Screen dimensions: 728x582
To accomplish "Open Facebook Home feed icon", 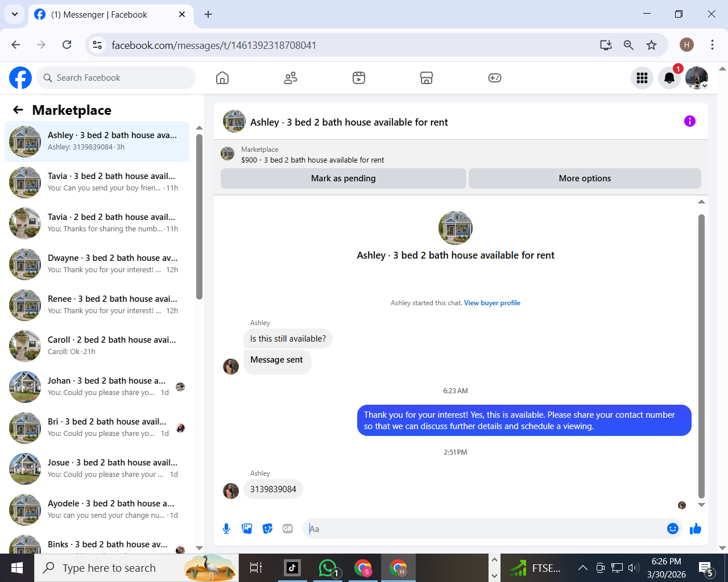I will point(222,78).
